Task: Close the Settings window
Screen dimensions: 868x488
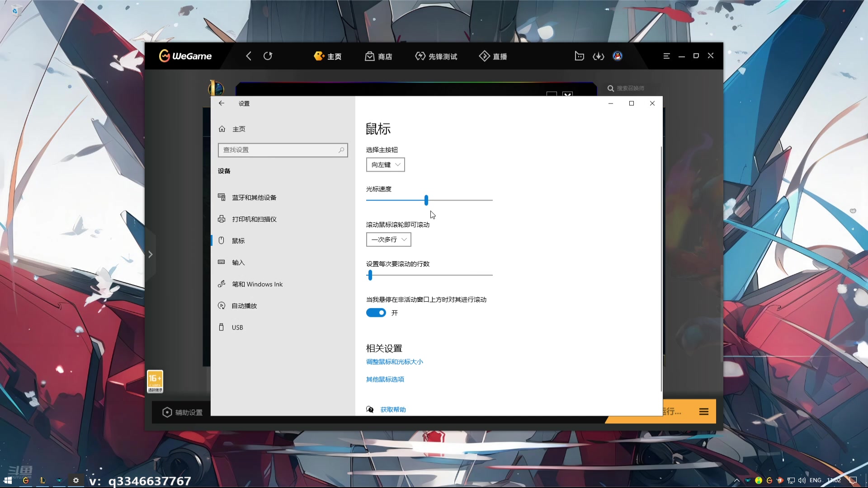Action: click(652, 103)
